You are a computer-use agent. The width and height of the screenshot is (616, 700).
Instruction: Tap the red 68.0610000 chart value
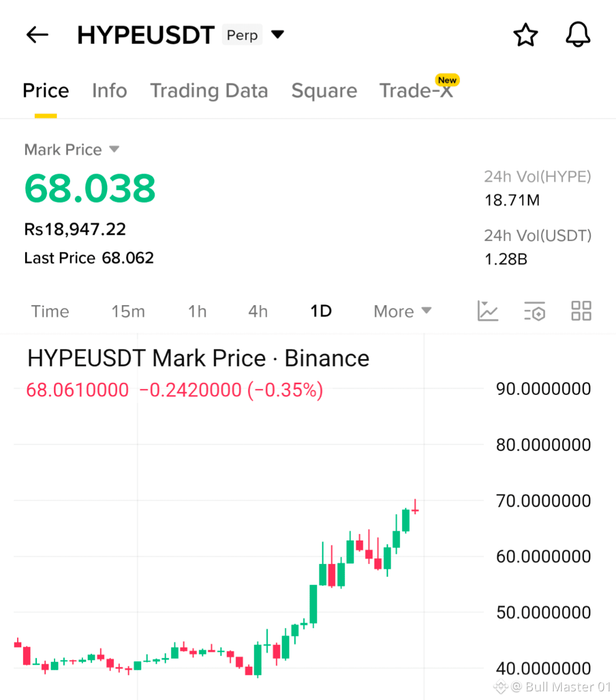[78, 390]
